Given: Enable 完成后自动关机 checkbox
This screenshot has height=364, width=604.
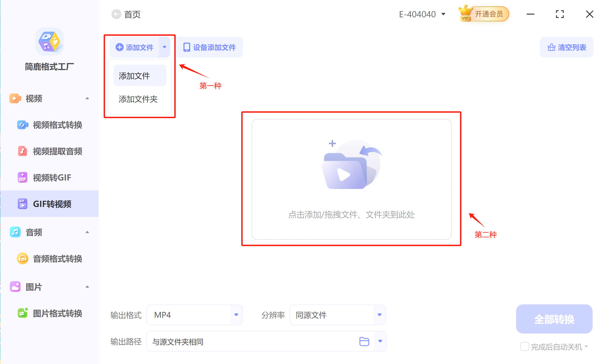Looking at the screenshot, I should point(524,347).
